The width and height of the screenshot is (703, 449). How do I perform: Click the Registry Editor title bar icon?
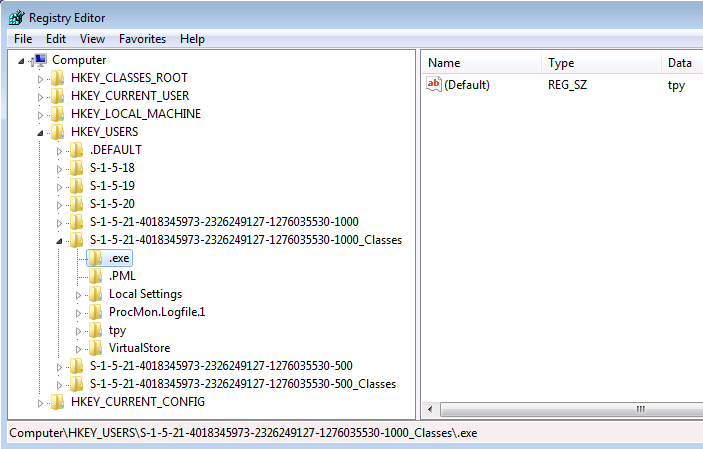tap(15, 17)
